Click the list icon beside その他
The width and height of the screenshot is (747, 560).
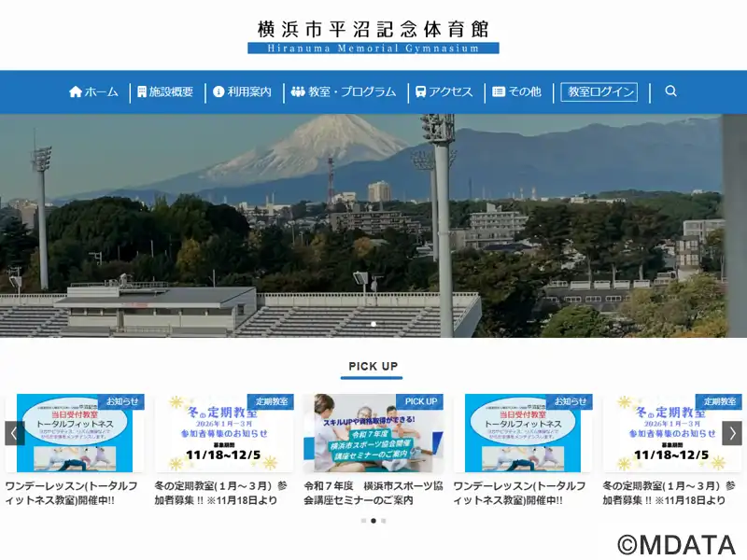499,91
